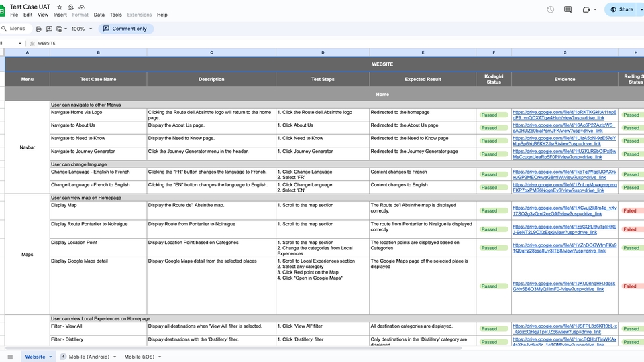This screenshot has width=644, height=362.
Task: Click the move to Drive icon
Action: coord(70,7)
